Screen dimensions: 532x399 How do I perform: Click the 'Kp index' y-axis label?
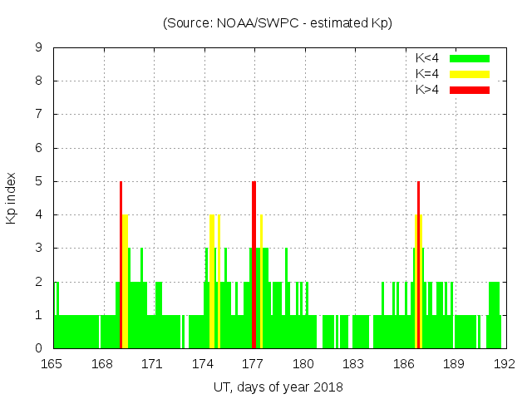pos(12,198)
